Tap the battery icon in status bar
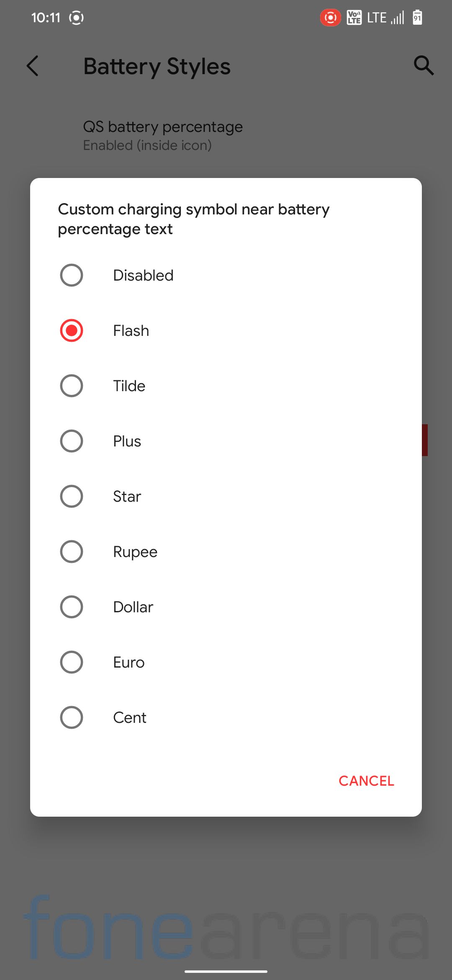The height and width of the screenshot is (980, 452). (417, 18)
